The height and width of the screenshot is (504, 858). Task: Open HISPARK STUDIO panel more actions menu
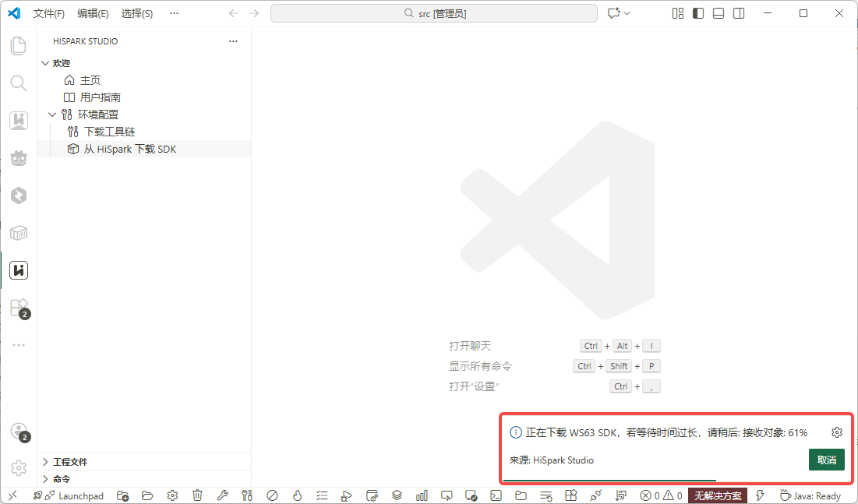(233, 41)
